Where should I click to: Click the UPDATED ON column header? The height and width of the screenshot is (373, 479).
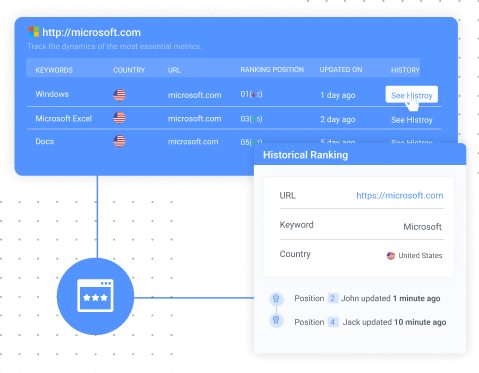tap(341, 70)
